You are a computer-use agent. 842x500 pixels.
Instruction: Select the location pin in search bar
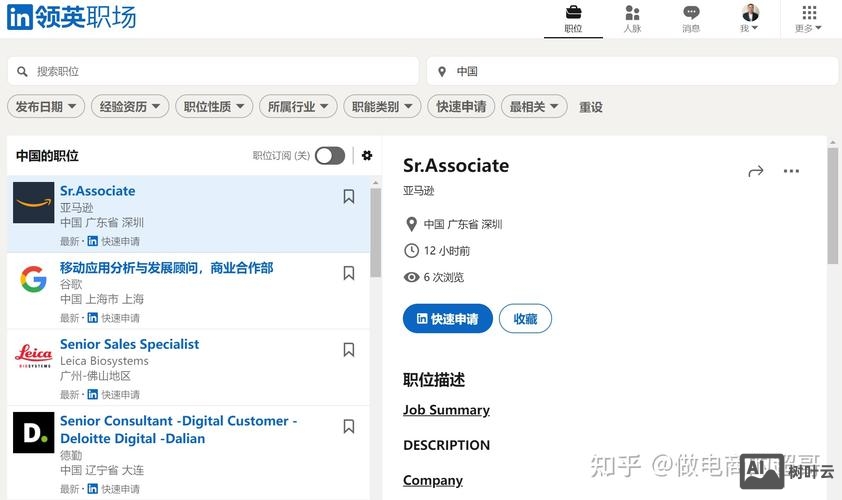[442, 71]
